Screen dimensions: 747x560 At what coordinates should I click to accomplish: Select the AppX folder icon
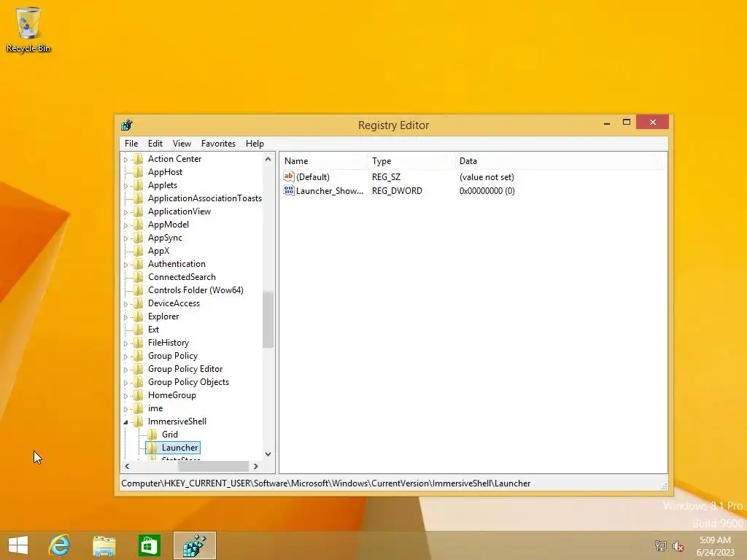(x=138, y=251)
